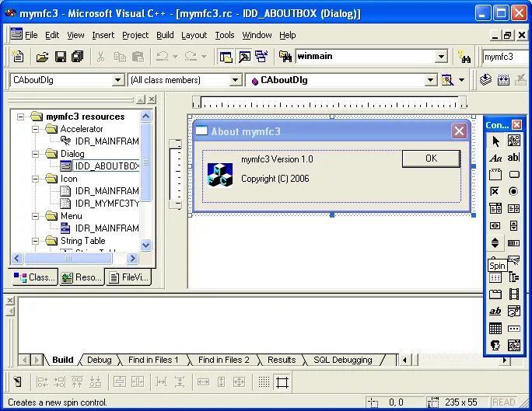Open the CAboutDlg members combo dropdown arrow
Viewport: 532px width, 411px height.
tap(430, 80)
